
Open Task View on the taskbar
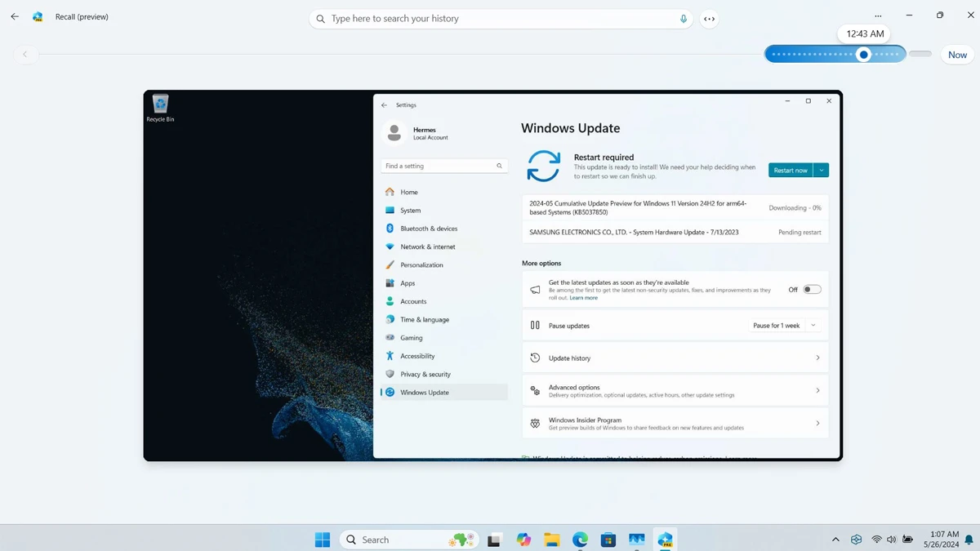[x=494, y=540]
